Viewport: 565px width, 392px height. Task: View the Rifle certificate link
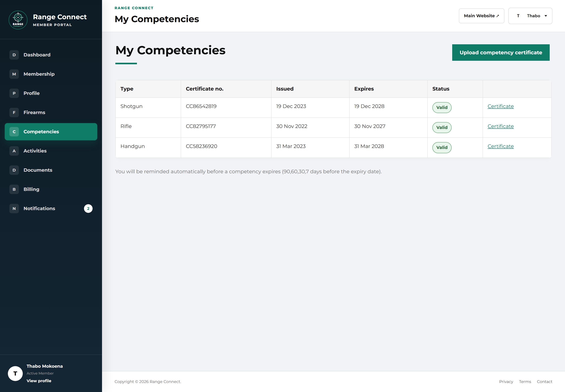[x=500, y=126]
